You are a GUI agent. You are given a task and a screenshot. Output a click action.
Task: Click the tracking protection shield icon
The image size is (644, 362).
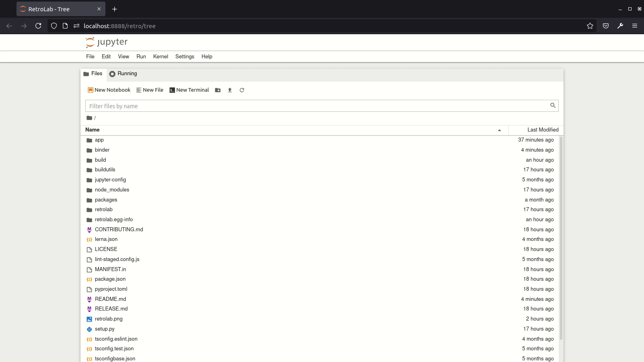(54, 26)
